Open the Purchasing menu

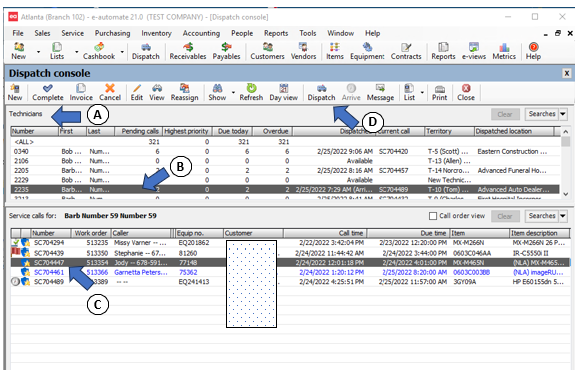(112, 33)
